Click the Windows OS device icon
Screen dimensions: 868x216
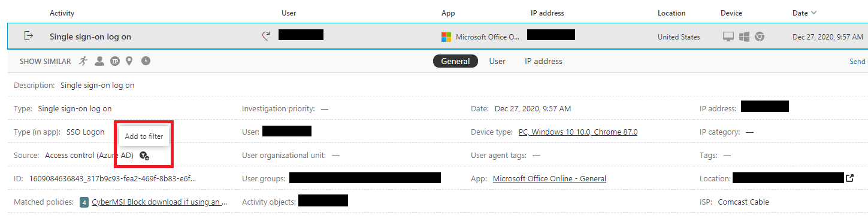pyautogui.click(x=744, y=36)
